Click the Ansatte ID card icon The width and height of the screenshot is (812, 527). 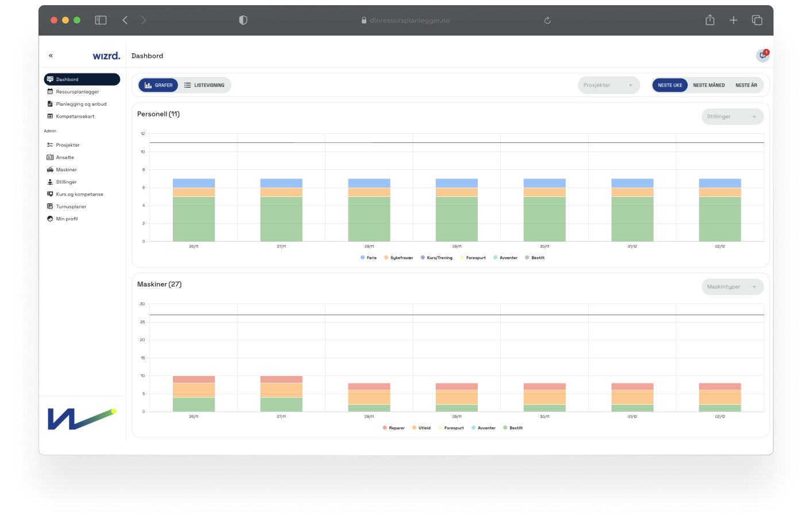pyautogui.click(x=50, y=157)
